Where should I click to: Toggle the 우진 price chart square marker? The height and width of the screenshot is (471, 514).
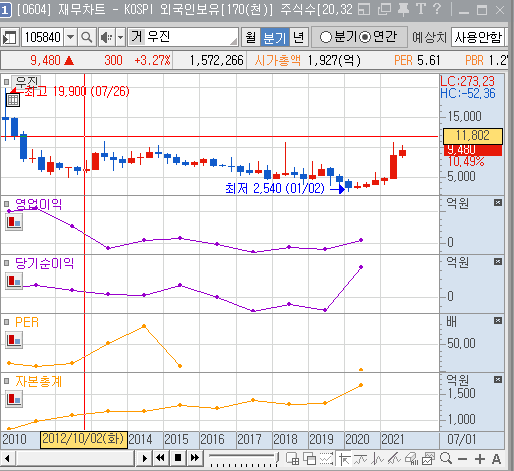(6, 82)
